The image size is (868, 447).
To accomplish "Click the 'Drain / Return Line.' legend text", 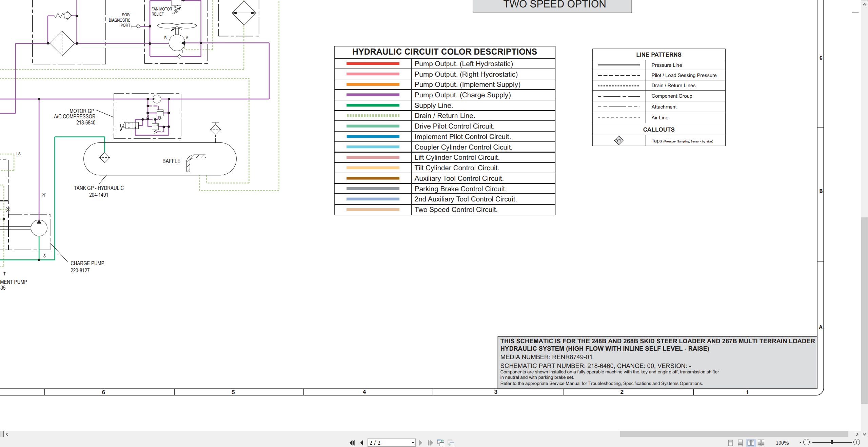I will click(x=445, y=116).
